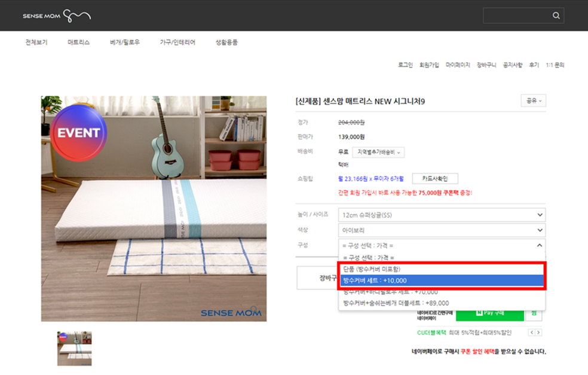Open 공지사항 link
Screen dimensions: 588x375
(x=512, y=65)
